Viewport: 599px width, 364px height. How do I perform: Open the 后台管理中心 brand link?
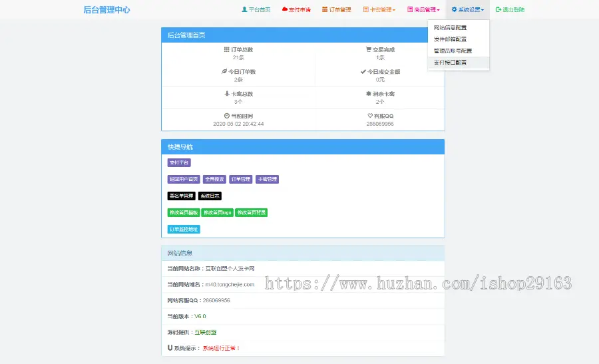[106, 10]
